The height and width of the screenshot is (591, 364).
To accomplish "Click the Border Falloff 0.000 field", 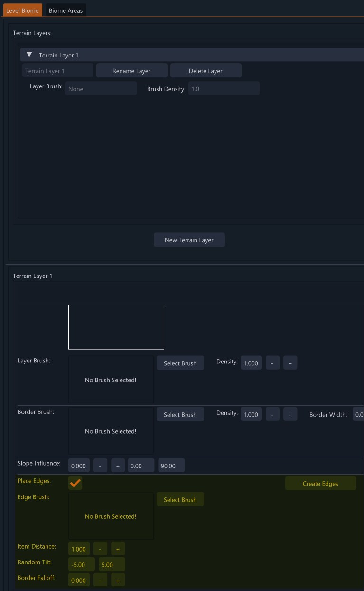I will tap(79, 580).
